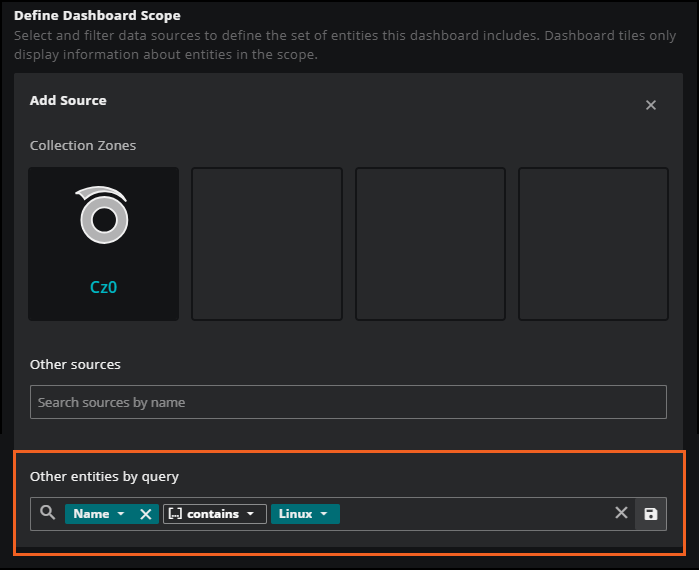
Task: Select the second empty collection zone tile
Action: click(x=267, y=244)
